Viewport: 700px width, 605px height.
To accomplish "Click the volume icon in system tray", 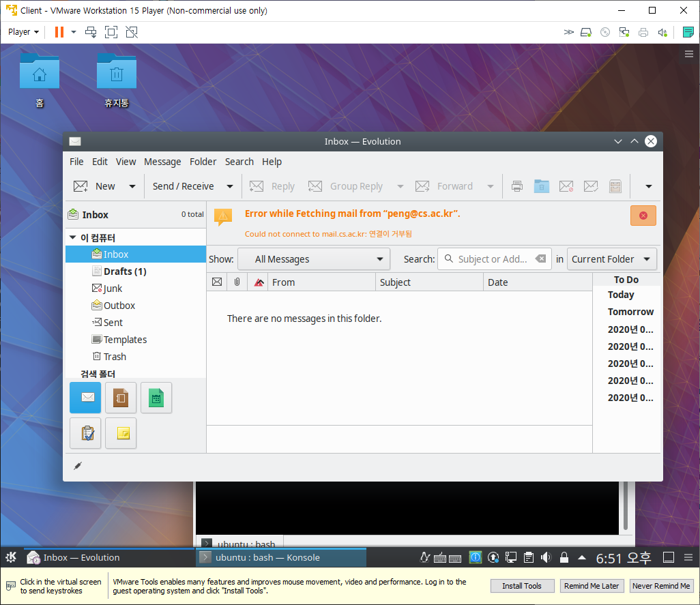I will point(546,557).
